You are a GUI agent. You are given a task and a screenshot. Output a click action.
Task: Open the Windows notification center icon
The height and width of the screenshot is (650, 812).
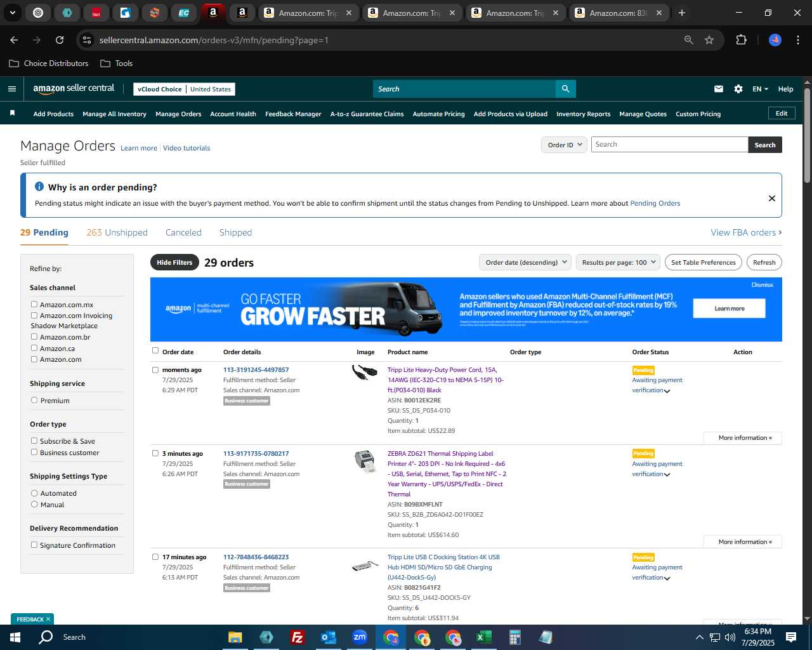point(791,637)
